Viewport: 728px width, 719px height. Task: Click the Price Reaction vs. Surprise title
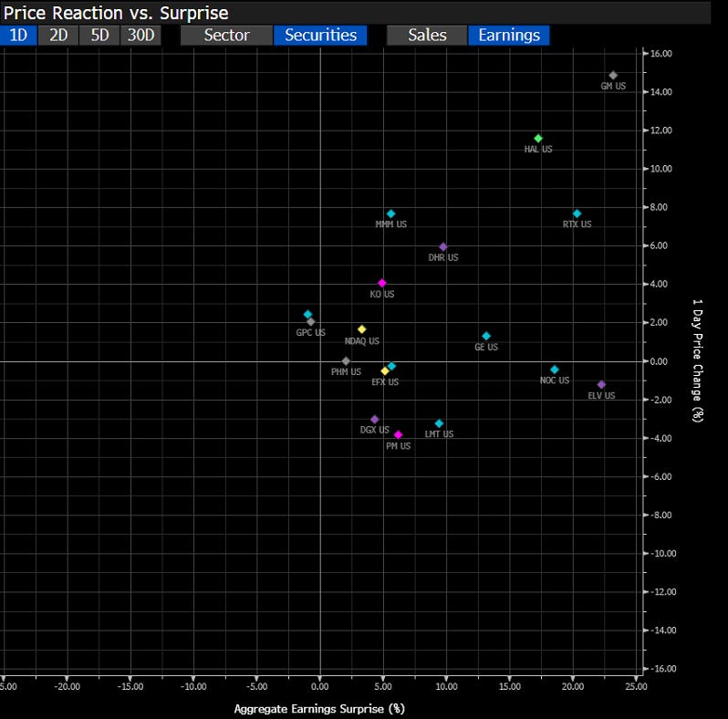pyautogui.click(x=116, y=13)
